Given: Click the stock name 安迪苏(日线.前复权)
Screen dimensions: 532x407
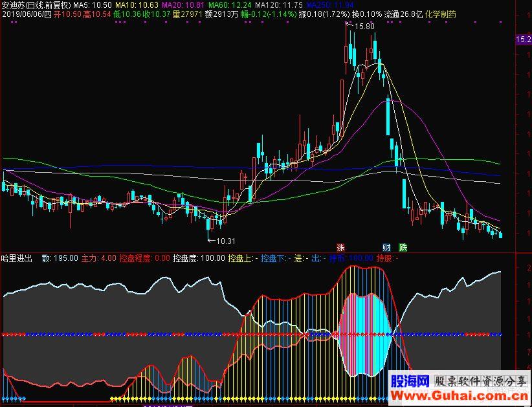Looking at the screenshot, I should [36, 5].
